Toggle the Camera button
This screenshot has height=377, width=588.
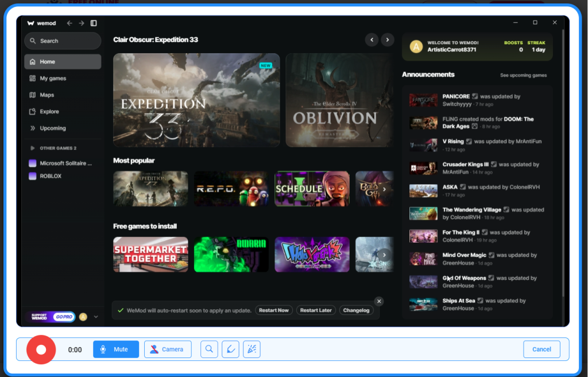[x=168, y=349]
